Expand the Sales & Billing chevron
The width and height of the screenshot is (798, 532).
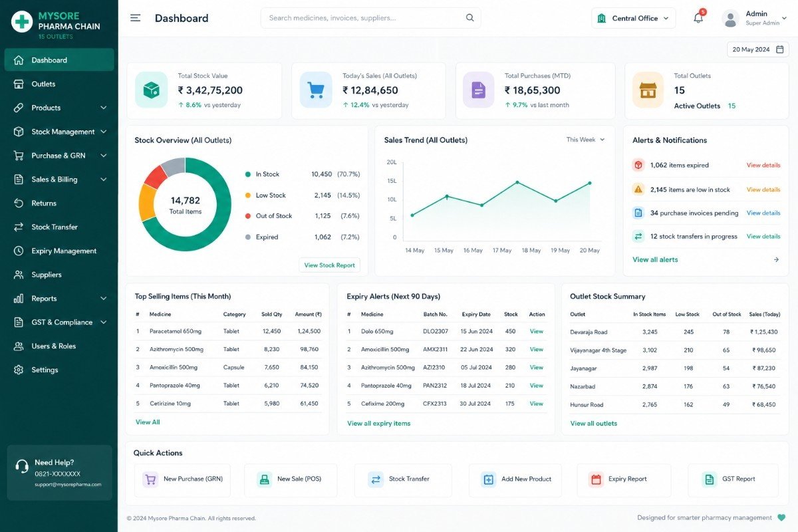(x=104, y=180)
